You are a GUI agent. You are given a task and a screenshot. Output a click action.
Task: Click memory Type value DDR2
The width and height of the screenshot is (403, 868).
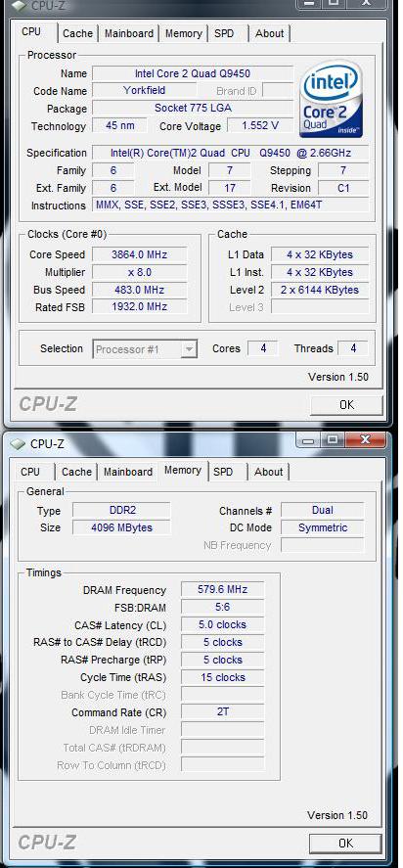point(122,510)
